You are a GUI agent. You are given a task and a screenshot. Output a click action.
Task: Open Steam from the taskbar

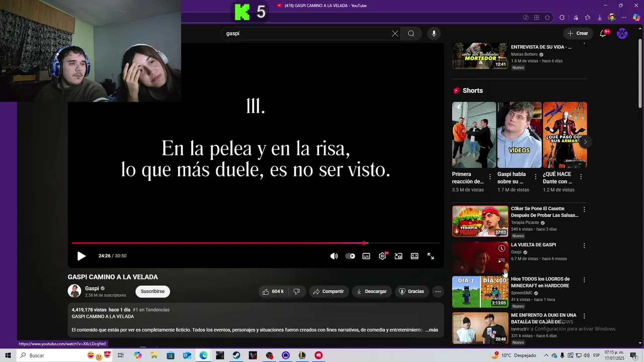[x=236, y=355]
